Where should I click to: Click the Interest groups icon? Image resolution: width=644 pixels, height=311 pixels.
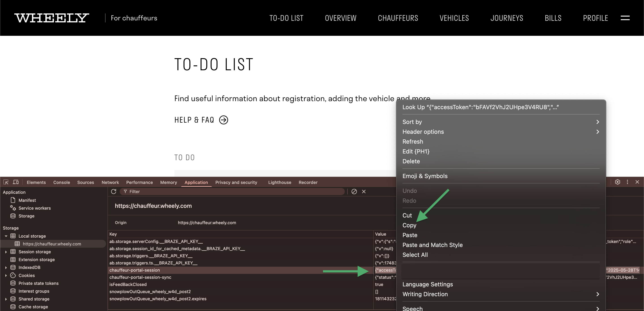point(13,291)
